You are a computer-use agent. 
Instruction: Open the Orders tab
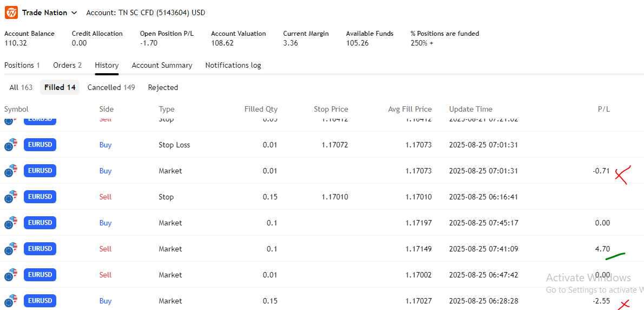(x=67, y=65)
